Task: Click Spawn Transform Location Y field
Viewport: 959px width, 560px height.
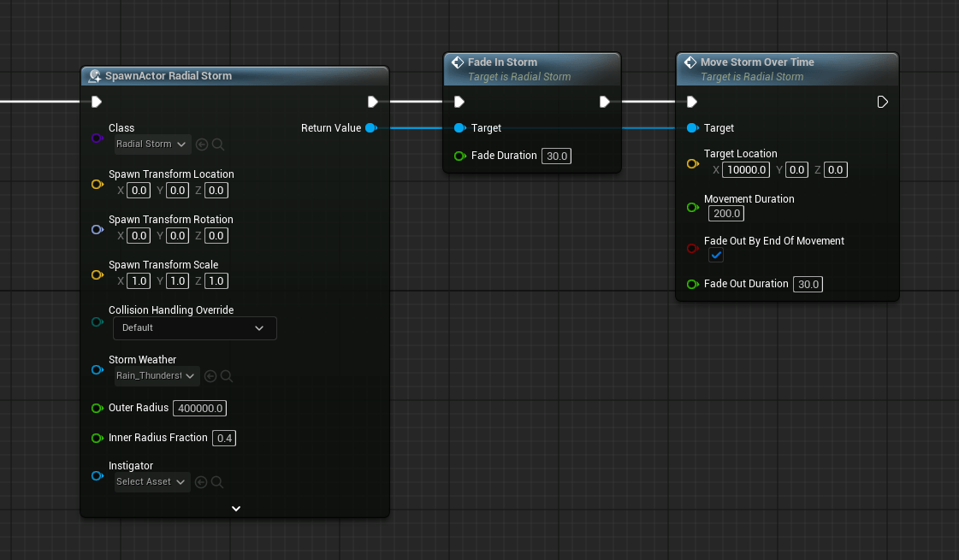Action: click(x=177, y=190)
